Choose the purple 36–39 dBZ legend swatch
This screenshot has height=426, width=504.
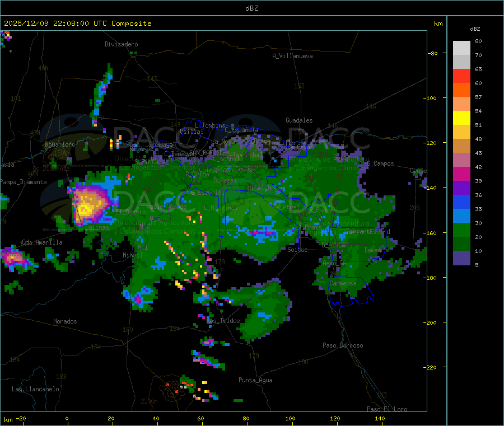[x=461, y=188]
